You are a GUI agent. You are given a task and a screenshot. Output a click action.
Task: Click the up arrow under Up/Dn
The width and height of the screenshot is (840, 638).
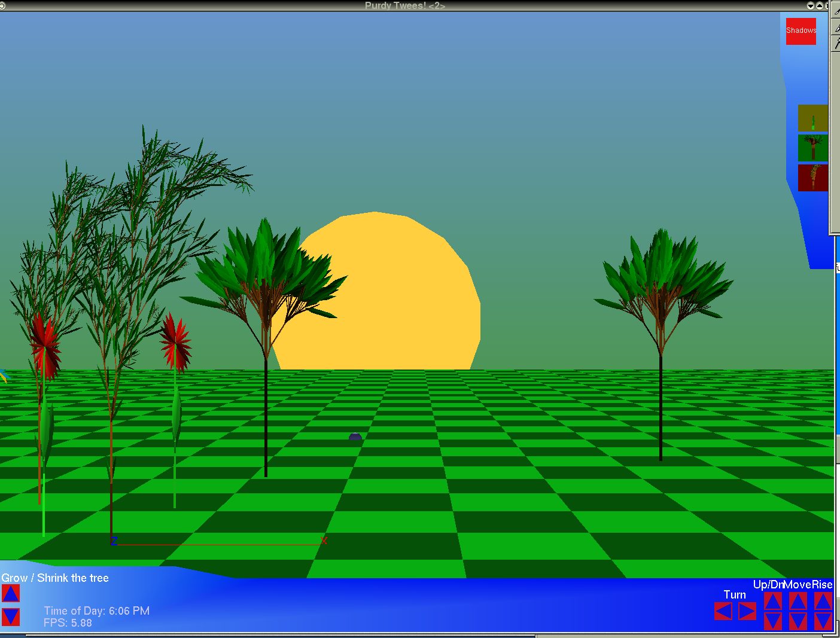click(x=773, y=601)
